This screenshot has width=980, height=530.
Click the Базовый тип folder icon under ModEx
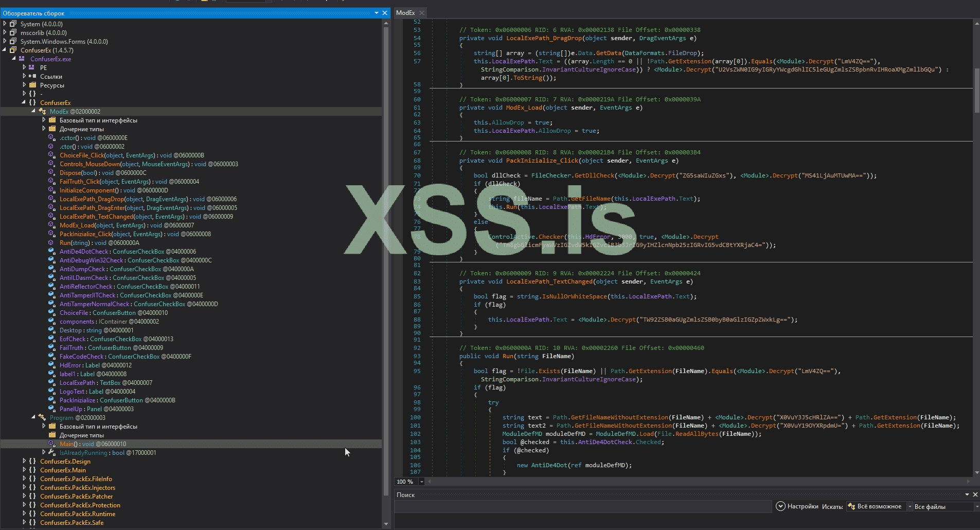52,120
